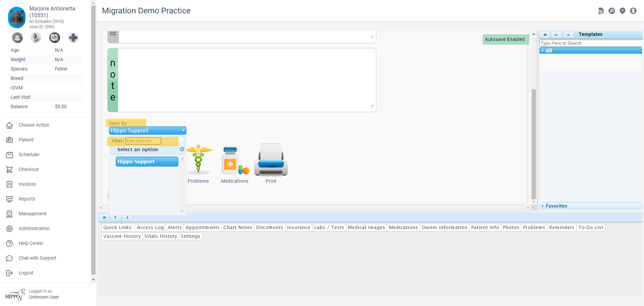Clear the Seen By selection x icon
The image size is (644, 306).
click(x=182, y=149)
